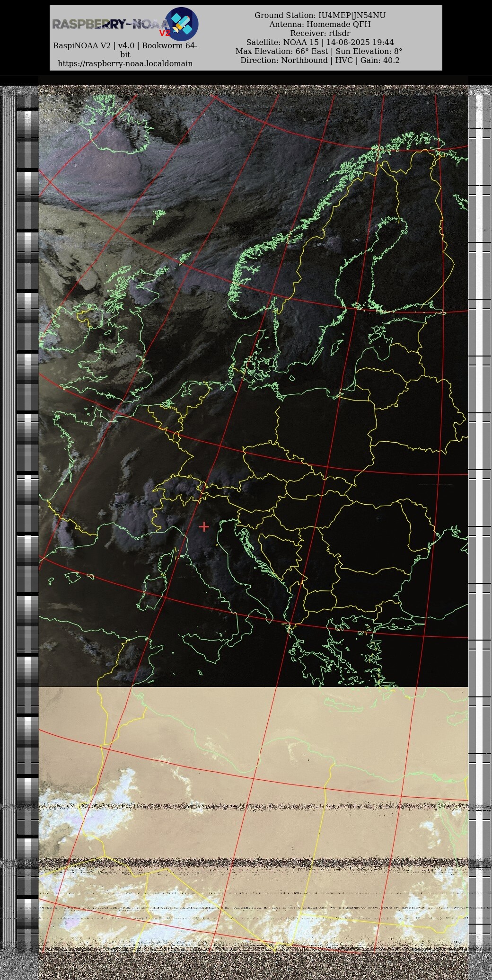Screen dimensions: 492x980
Task: Click the RASPBERRY-NOAA logo wordmark
Action: point(111,24)
